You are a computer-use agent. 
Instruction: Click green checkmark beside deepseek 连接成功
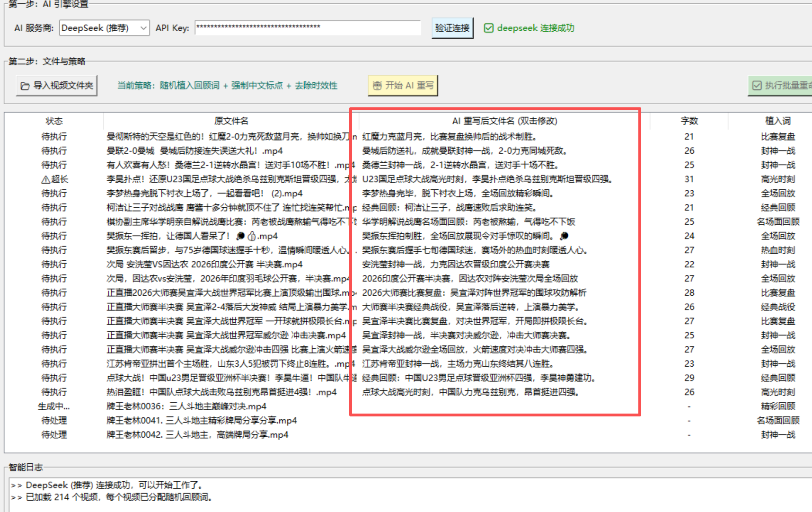tap(488, 27)
